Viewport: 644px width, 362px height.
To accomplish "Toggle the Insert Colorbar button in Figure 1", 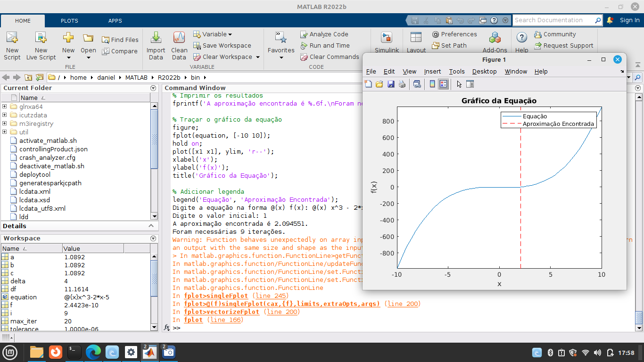I will tap(432, 84).
